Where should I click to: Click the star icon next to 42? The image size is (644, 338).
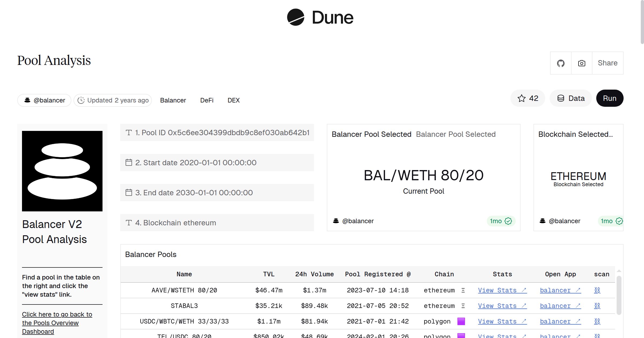pyautogui.click(x=521, y=98)
